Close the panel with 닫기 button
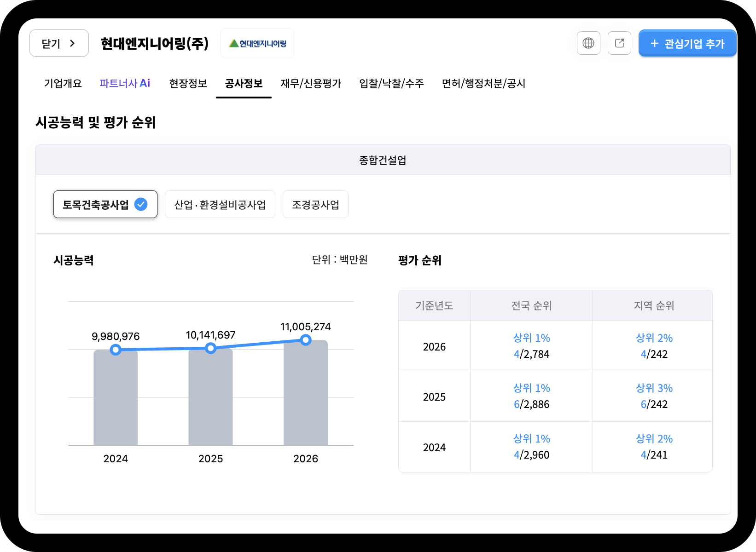This screenshot has width=756, height=552. [x=59, y=43]
